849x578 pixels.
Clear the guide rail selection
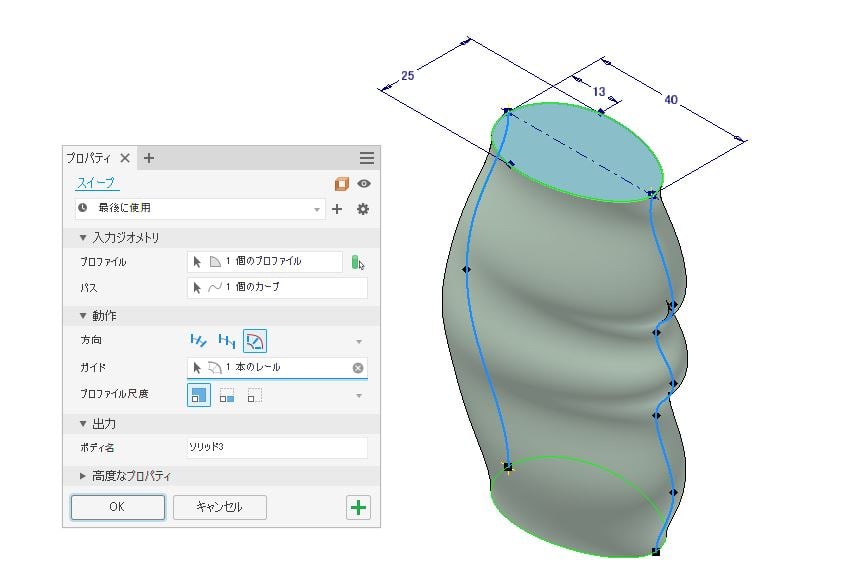click(x=358, y=368)
